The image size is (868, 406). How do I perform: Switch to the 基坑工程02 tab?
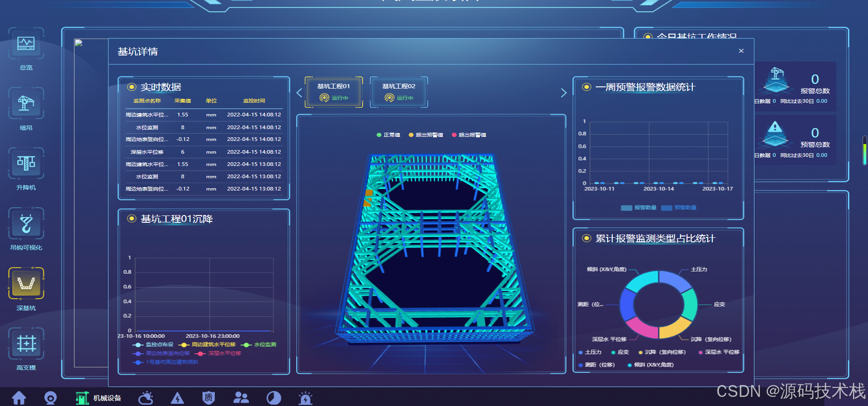[399, 92]
